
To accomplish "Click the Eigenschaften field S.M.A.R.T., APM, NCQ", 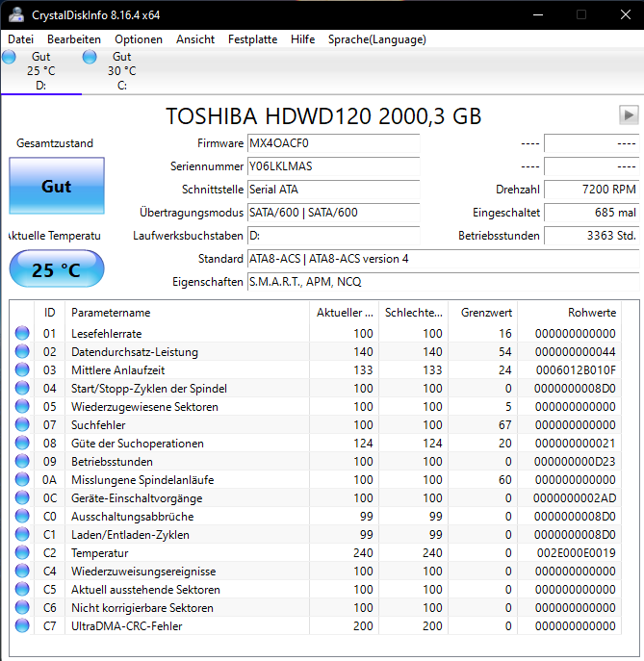I will tap(443, 281).
